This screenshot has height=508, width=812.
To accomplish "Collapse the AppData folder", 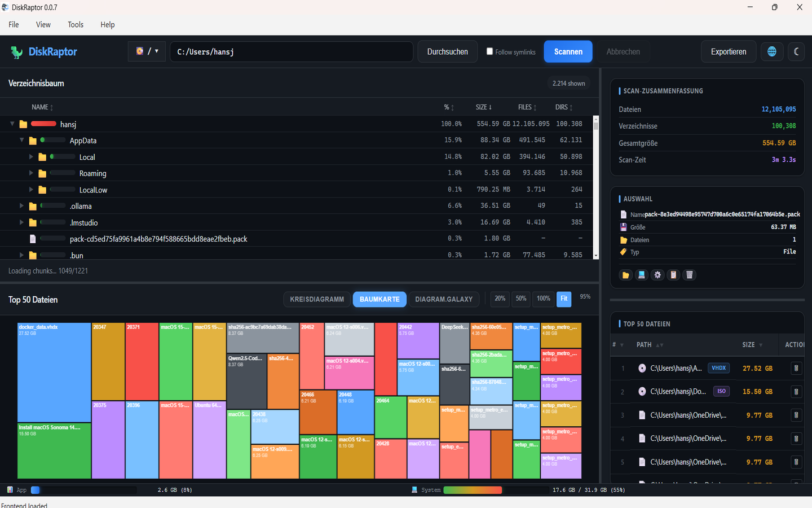I will click(x=21, y=140).
